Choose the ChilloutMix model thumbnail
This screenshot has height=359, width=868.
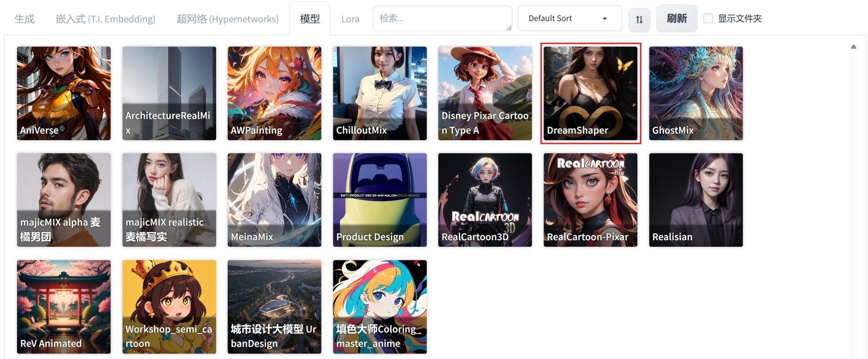pyautogui.click(x=380, y=93)
